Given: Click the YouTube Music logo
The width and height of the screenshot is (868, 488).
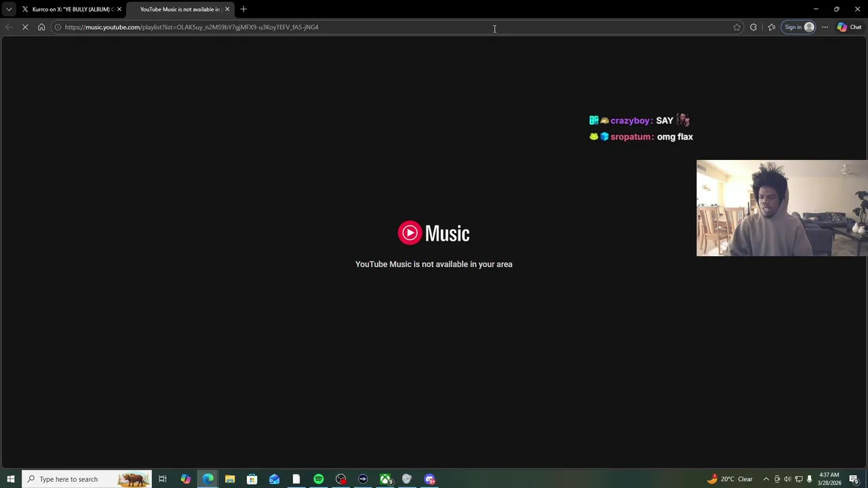Looking at the screenshot, I should click(x=433, y=233).
